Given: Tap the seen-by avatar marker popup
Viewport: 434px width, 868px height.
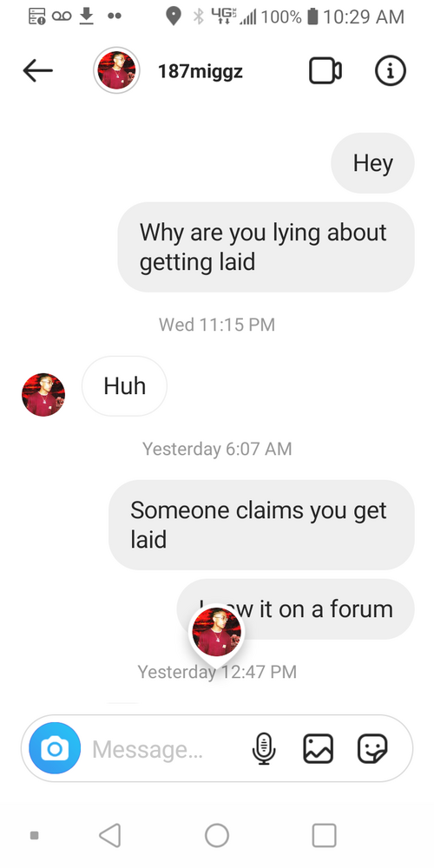Looking at the screenshot, I should [x=216, y=633].
